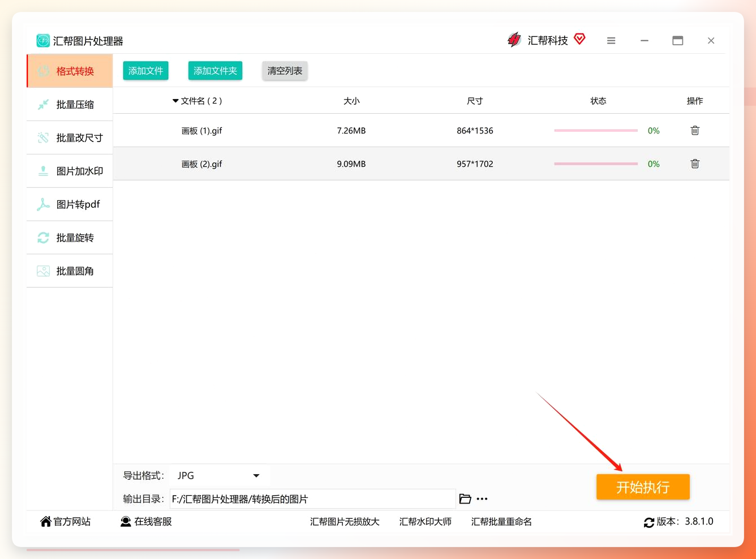Open 汇帮图片无损放大 link
The image size is (756, 559).
tap(345, 522)
